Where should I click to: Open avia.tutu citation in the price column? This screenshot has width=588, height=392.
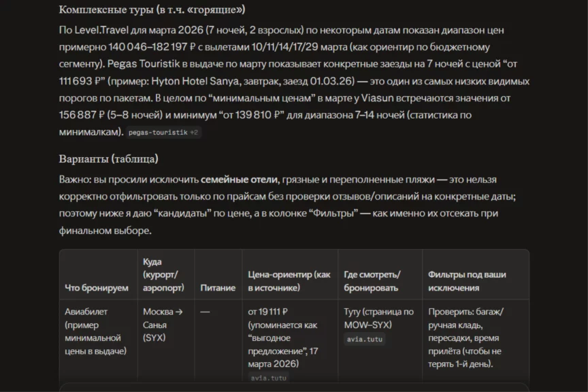[x=269, y=378]
